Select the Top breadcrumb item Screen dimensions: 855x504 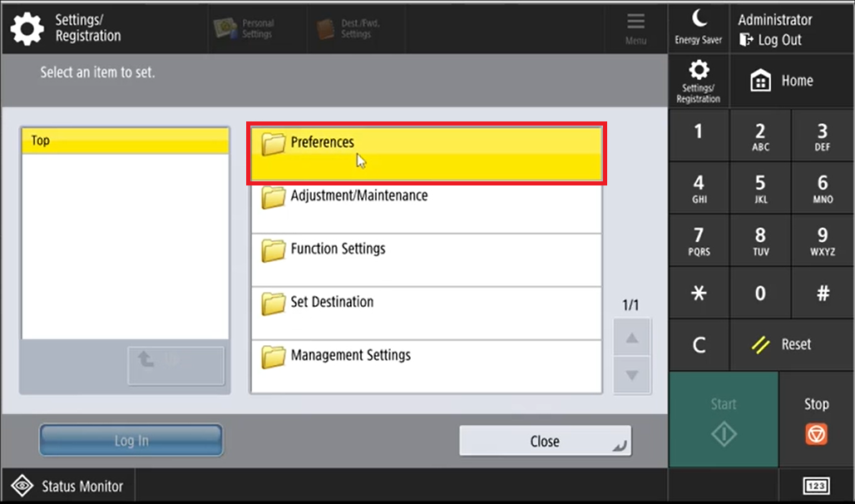pos(125,141)
